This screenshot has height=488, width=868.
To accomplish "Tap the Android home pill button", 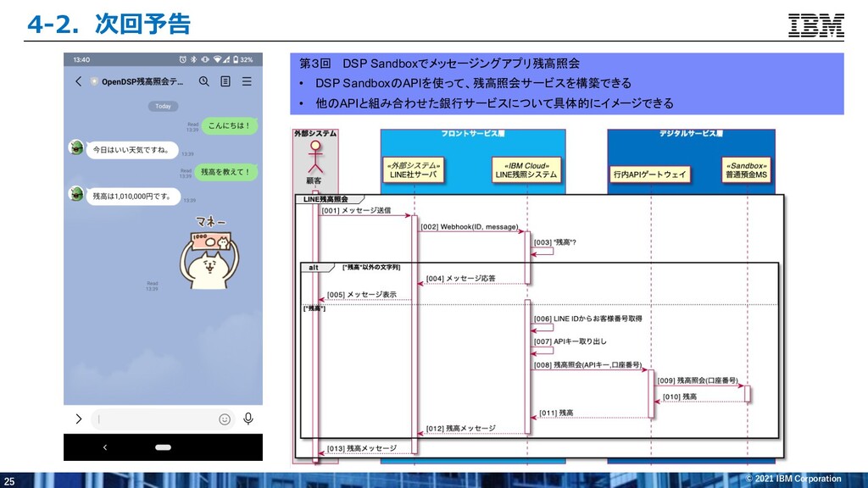I will (163, 447).
